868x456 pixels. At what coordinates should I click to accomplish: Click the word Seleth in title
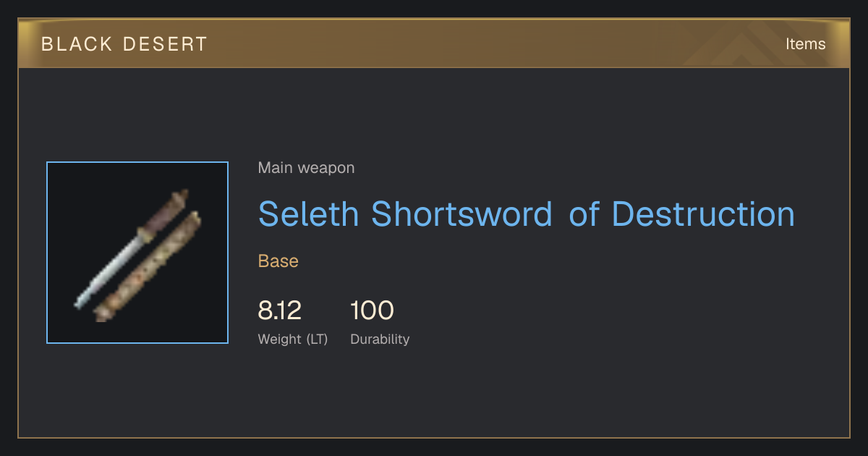[x=308, y=214]
